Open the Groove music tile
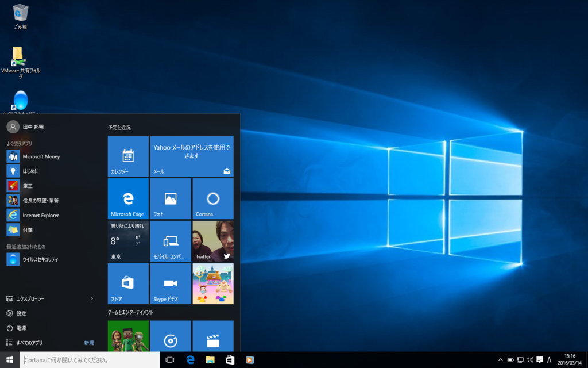This screenshot has height=368, width=588. pyautogui.click(x=171, y=336)
